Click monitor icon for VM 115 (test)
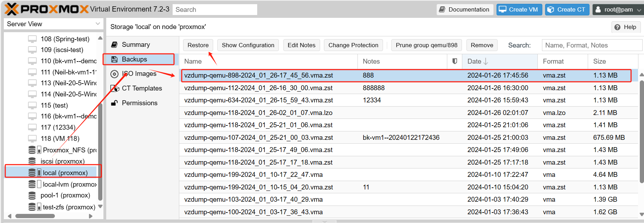This screenshot has height=223, width=644. [32, 106]
